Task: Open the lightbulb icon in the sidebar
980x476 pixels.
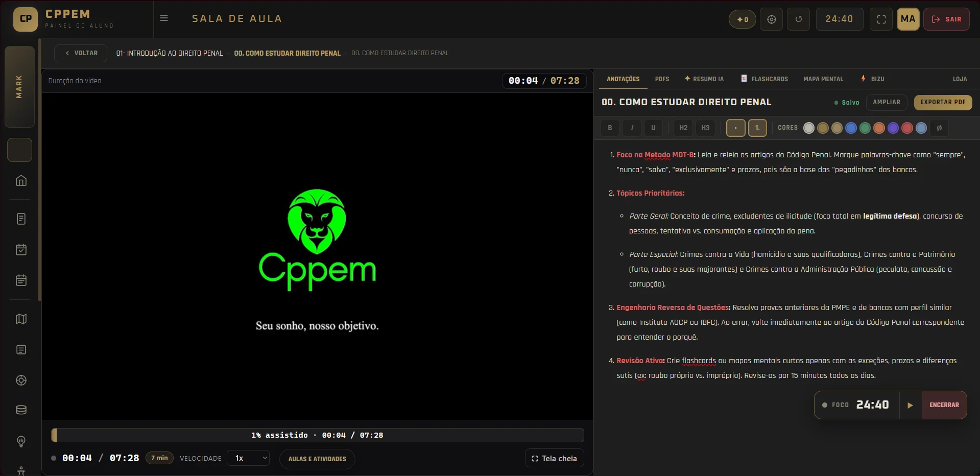Action: [21, 441]
